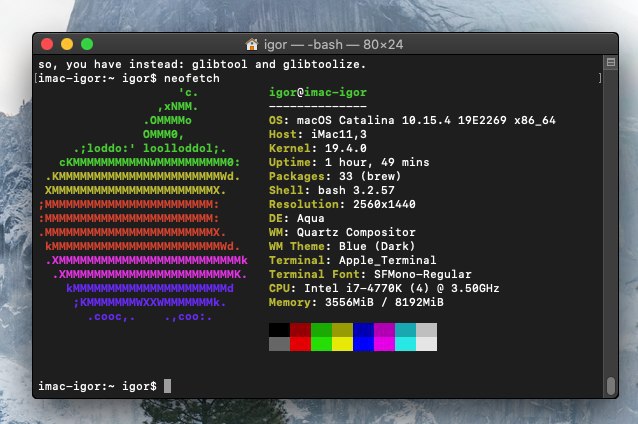Click the bright yellow color block

[x=343, y=344]
